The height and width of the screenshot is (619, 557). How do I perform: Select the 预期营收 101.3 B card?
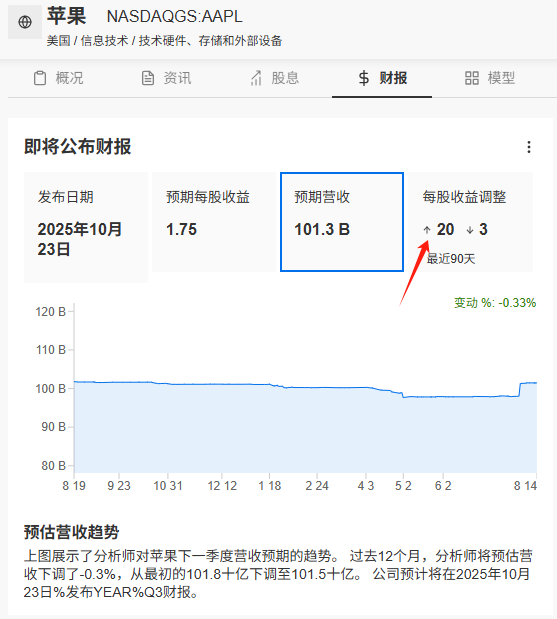(342, 222)
